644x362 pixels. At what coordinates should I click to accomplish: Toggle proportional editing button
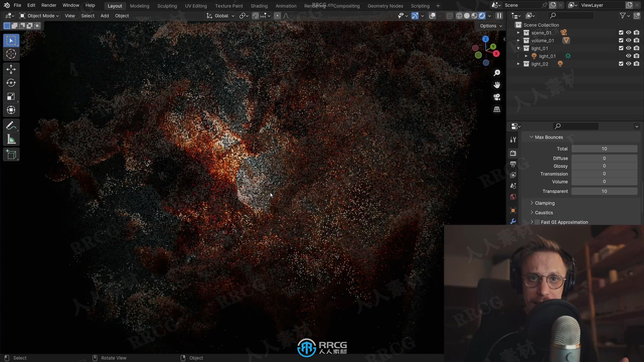point(277,16)
